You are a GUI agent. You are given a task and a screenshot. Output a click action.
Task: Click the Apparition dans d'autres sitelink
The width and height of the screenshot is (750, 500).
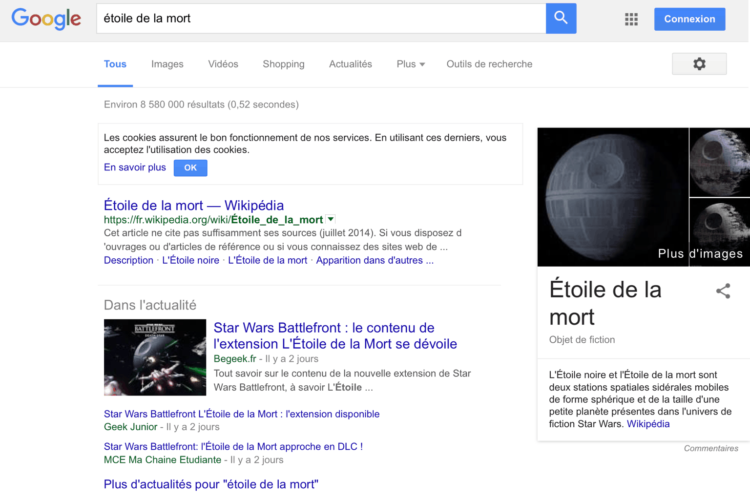[x=375, y=260]
